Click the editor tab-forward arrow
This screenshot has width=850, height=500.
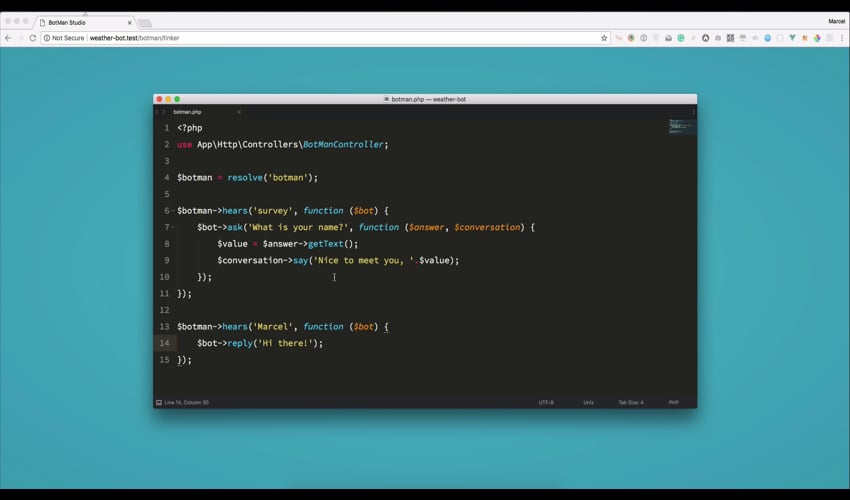164,112
